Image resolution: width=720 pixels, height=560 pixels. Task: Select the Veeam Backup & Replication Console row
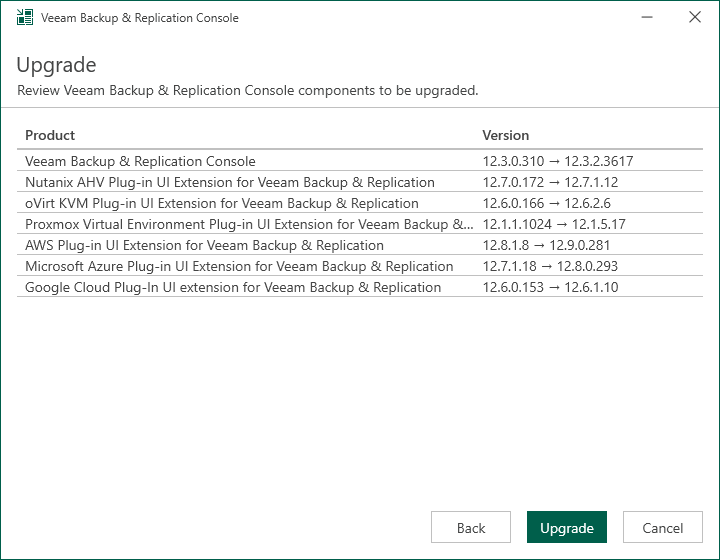tap(140, 161)
